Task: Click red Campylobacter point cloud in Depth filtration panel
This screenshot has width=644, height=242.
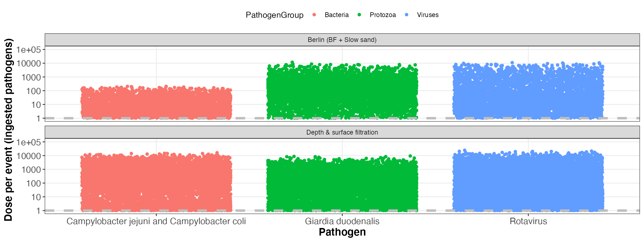Action: point(156,182)
